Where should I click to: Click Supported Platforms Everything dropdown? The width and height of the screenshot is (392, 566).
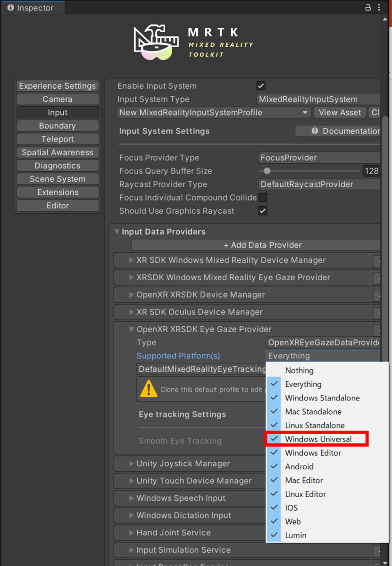pos(323,356)
